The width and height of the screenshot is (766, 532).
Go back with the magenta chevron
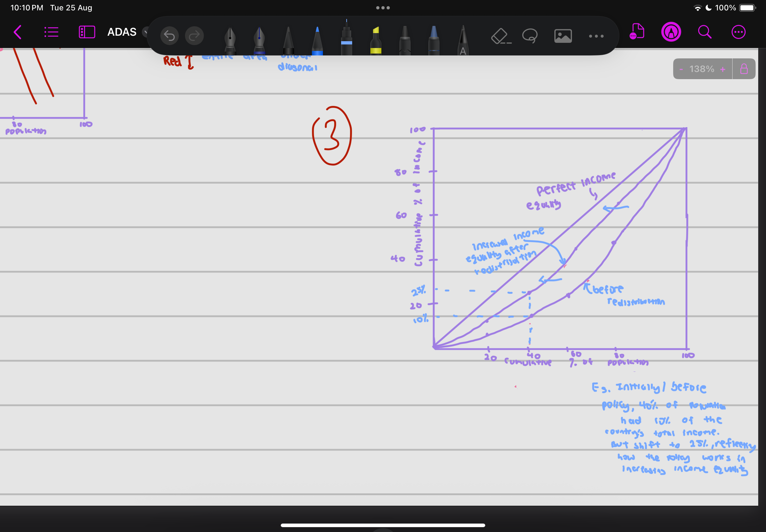(x=18, y=32)
